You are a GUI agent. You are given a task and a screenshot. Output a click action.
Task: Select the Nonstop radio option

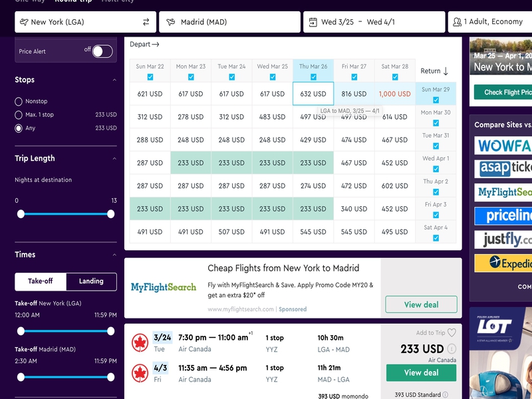pyautogui.click(x=19, y=102)
